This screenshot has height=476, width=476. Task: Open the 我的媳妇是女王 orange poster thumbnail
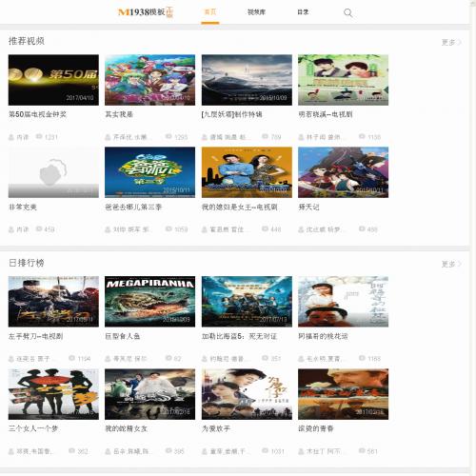click(247, 172)
